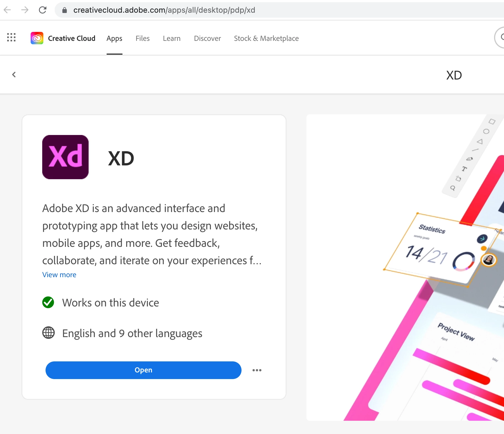Reload the current page
Screen dimensions: 504x434
43,10
